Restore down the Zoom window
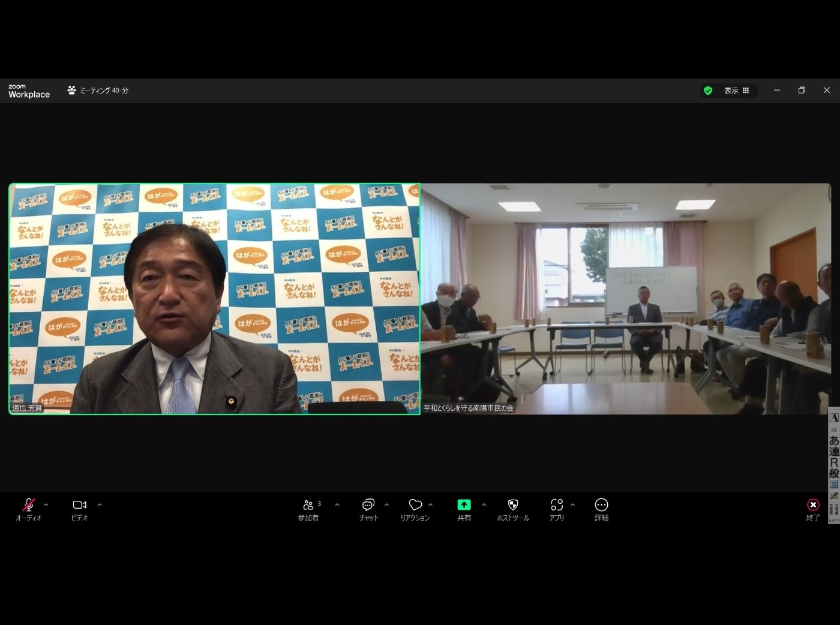 point(802,91)
